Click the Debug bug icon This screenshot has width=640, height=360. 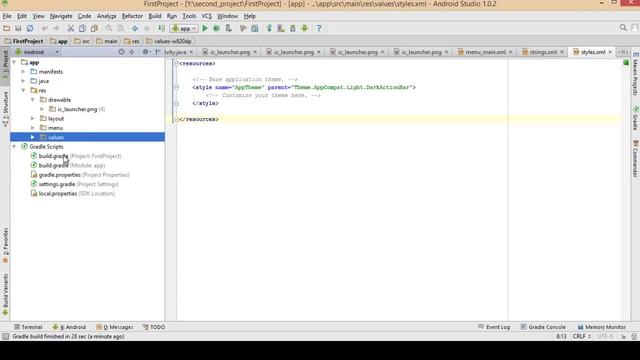click(217, 28)
